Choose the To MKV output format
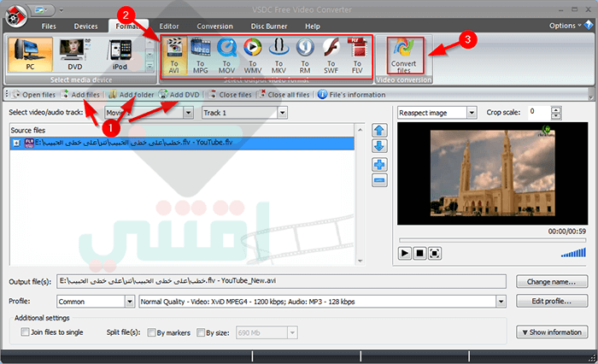Viewport: 598px width, 364px height. tap(278, 56)
